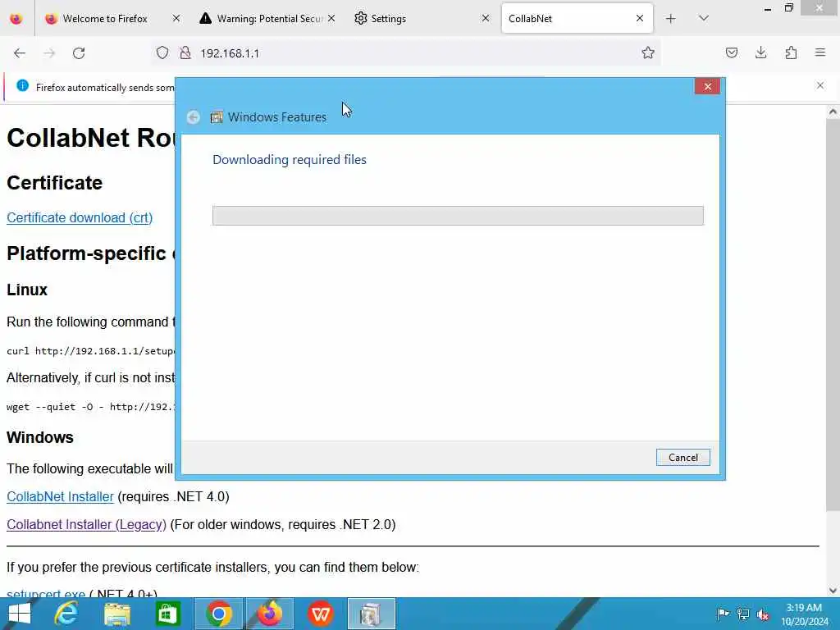Bookmark this page with the star
This screenshot has height=630, width=840.
click(648, 52)
